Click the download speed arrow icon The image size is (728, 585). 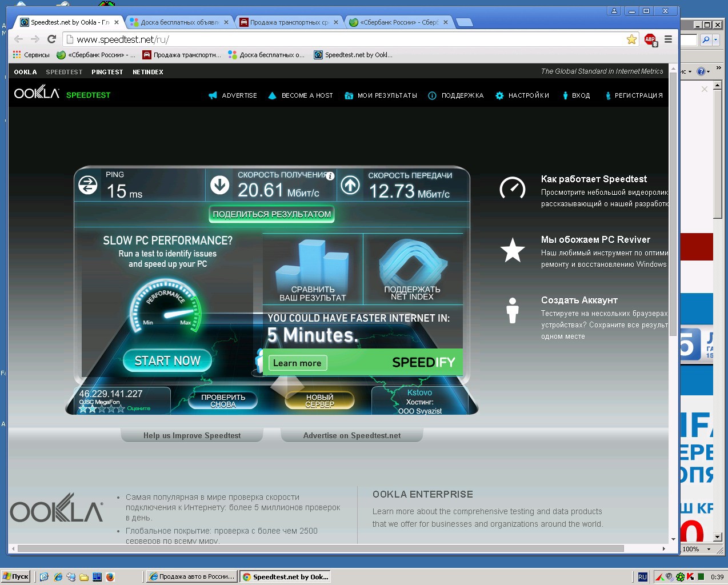point(220,185)
